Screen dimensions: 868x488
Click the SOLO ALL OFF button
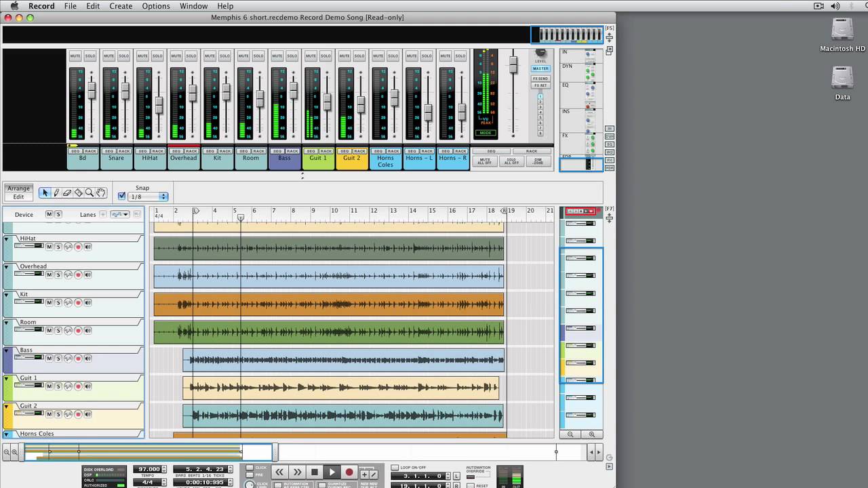pos(511,161)
